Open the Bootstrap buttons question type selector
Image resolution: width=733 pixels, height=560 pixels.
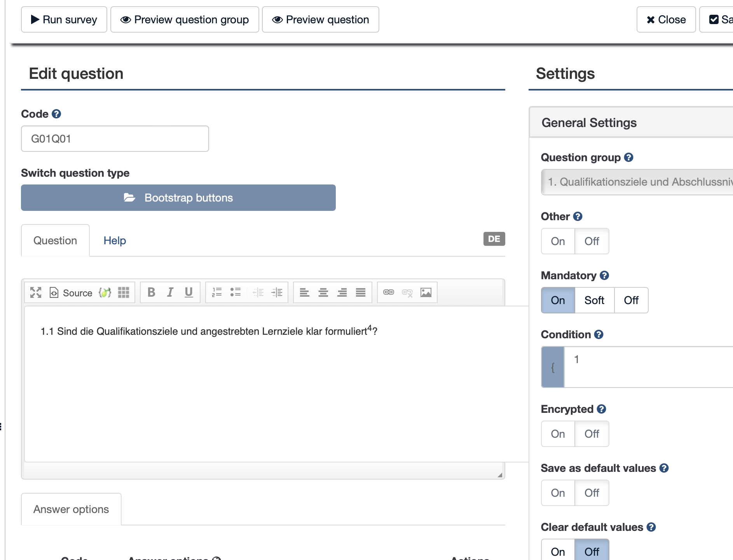point(178,198)
